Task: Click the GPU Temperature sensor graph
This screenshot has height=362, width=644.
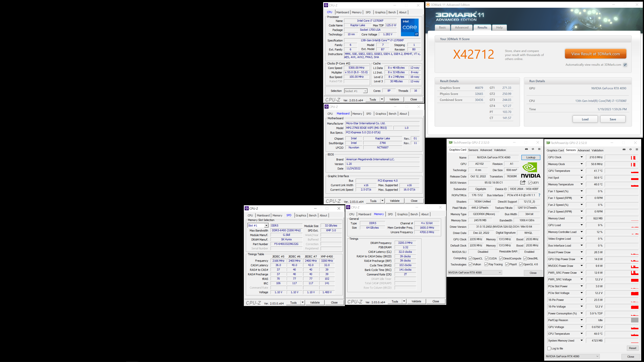Action: [622, 171]
